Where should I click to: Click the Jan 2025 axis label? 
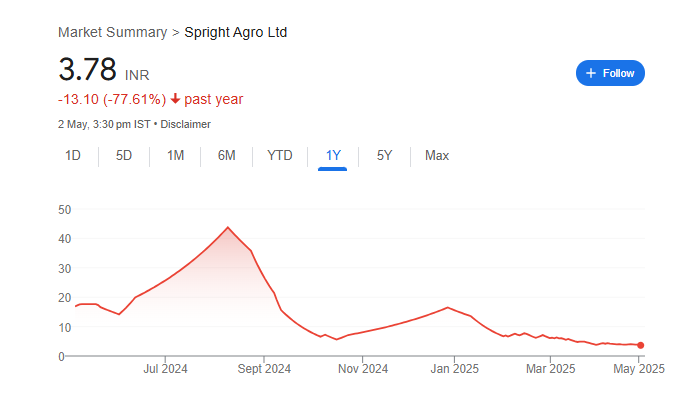click(x=455, y=369)
